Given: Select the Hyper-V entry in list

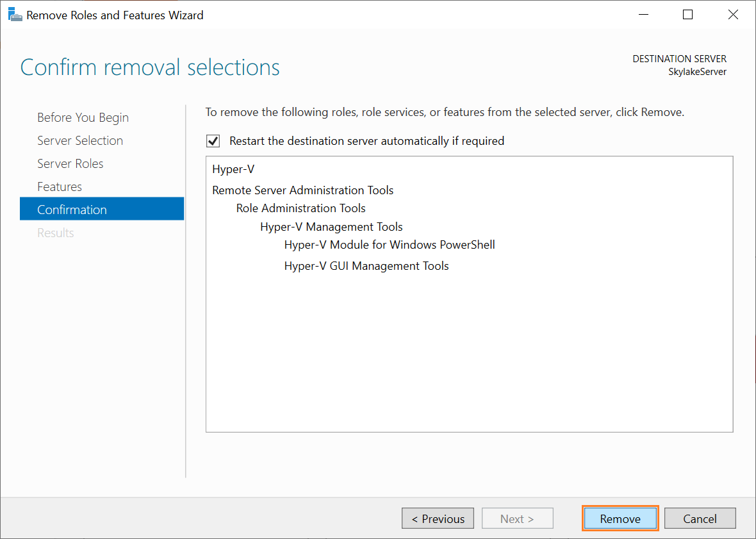Looking at the screenshot, I should point(233,169).
